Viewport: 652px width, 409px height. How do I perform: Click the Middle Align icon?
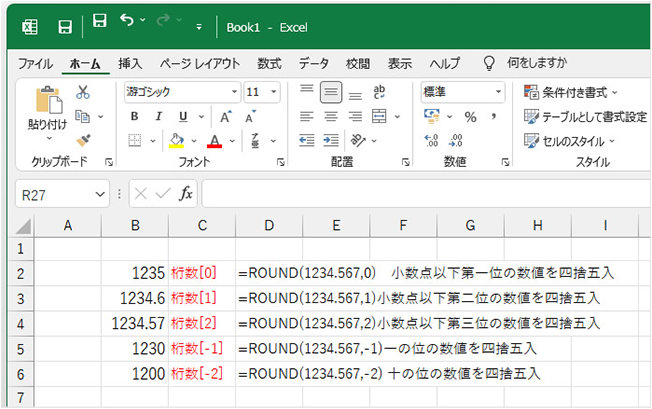pos(331,92)
